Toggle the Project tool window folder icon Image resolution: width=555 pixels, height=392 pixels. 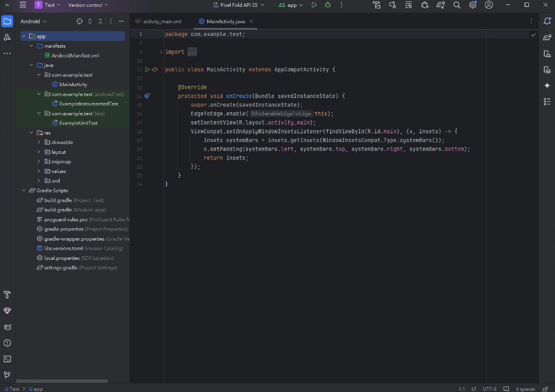tap(7, 21)
